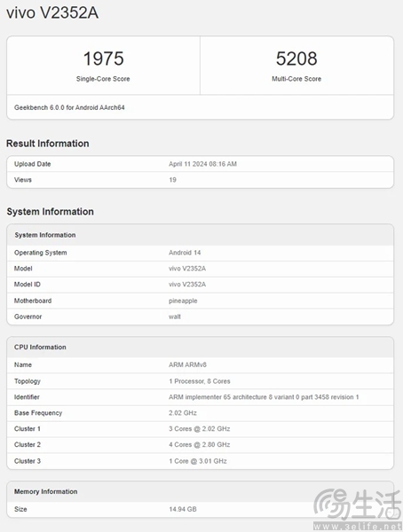Click the Cluster 2 label
The width and height of the screenshot is (403, 532).
28,444
